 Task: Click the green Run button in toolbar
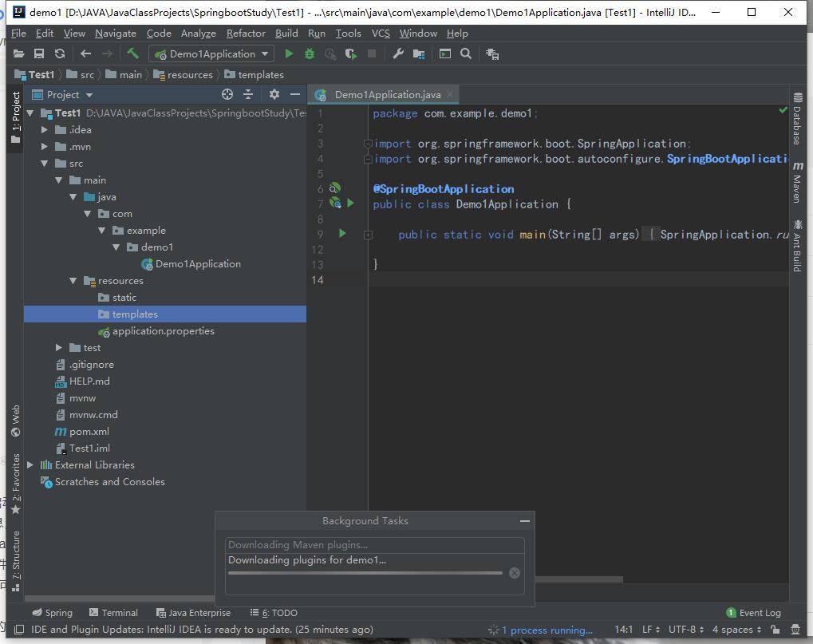289,54
